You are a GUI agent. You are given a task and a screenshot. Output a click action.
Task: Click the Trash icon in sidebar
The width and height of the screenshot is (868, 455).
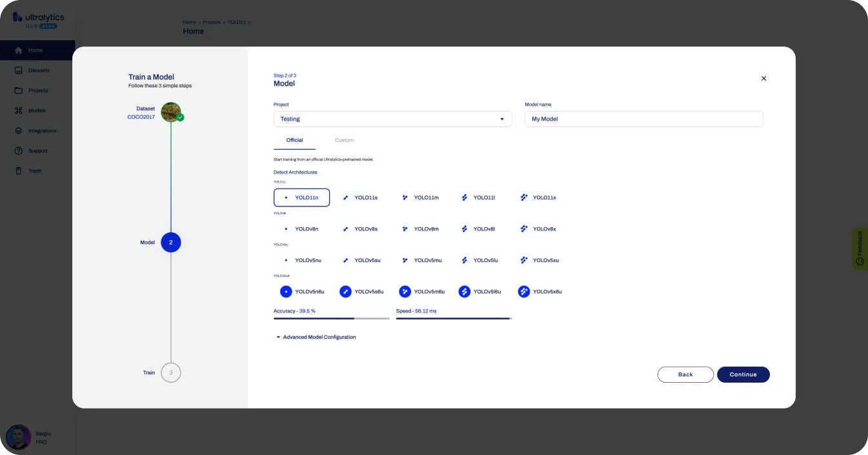click(x=18, y=170)
